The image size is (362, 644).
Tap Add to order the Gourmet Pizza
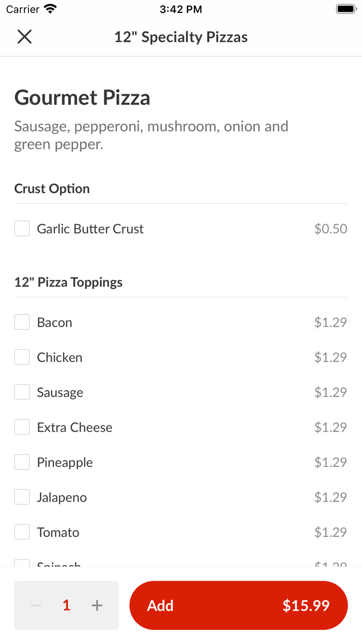point(160,605)
